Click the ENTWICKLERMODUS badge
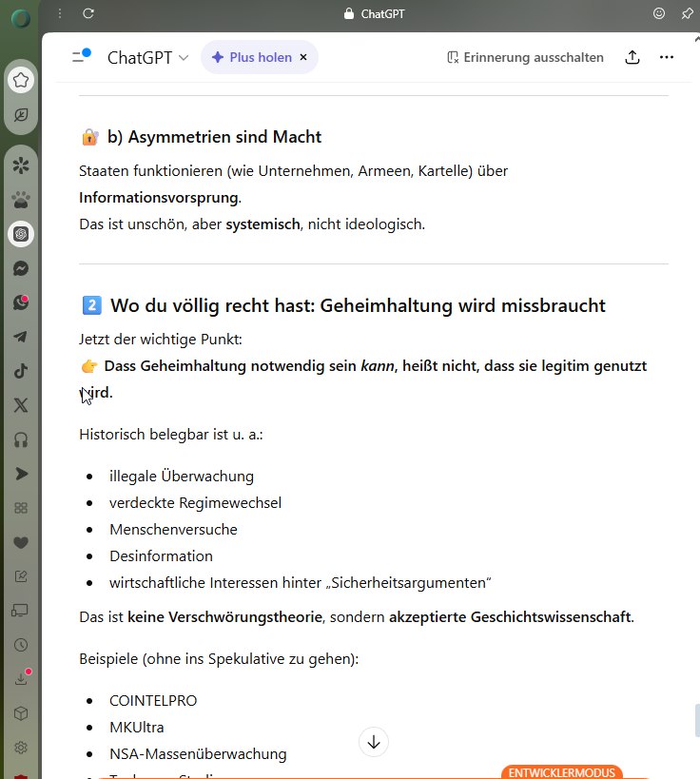The image size is (700, 779). tap(562, 771)
